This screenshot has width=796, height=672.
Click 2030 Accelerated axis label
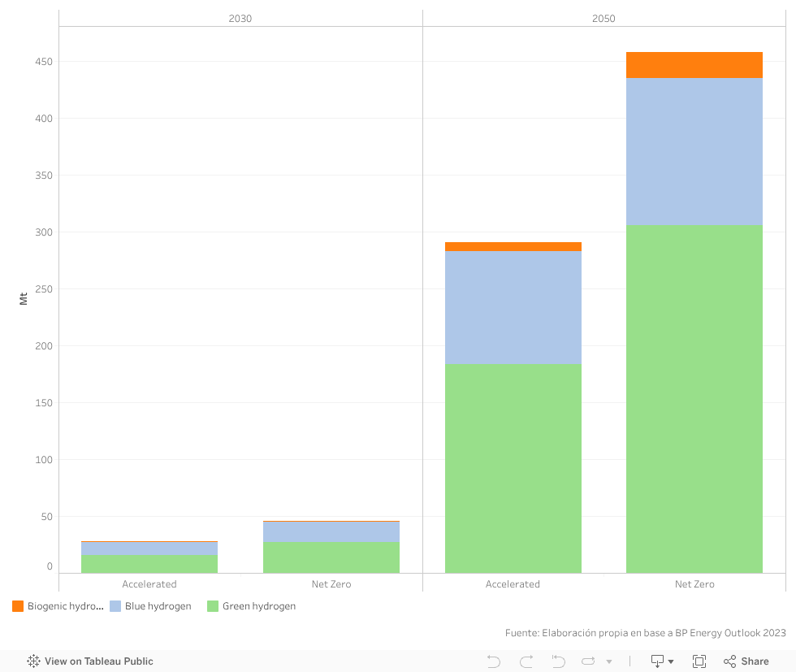tap(149, 584)
